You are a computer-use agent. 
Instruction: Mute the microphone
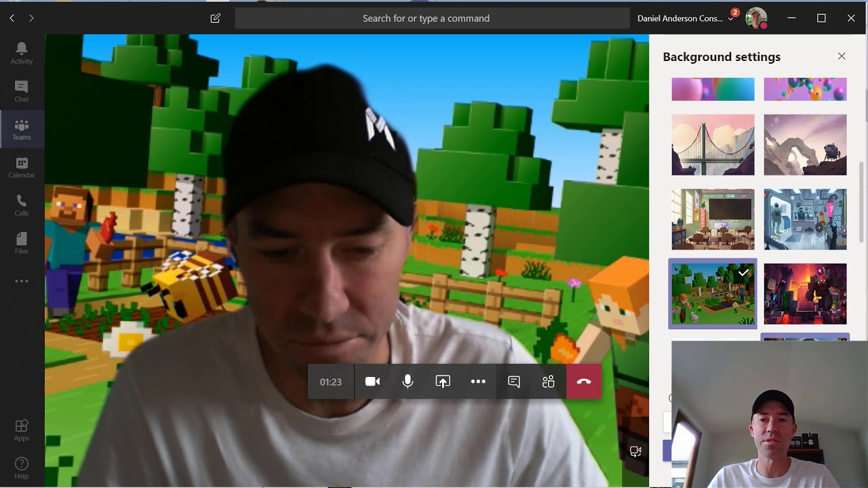[408, 382]
